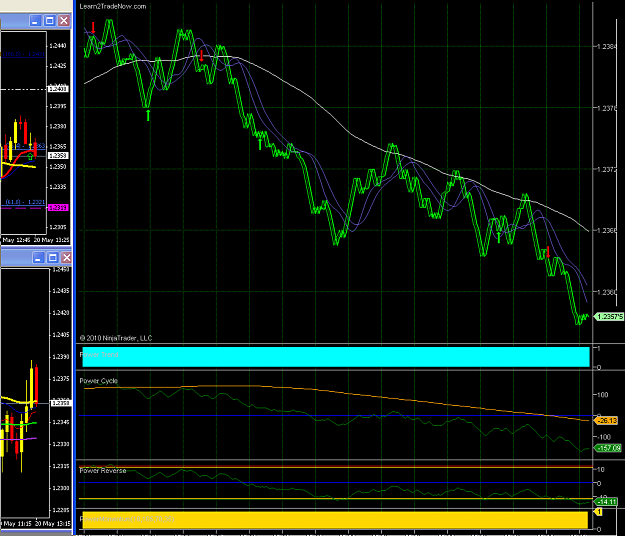Click first red sell arrow at chart start
Screen dimensions: 625x536
[93, 28]
